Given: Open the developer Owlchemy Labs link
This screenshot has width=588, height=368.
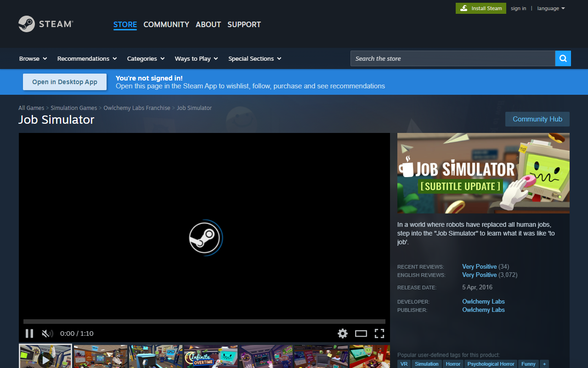Looking at the screenshot, I should pyautogui.click(x=483, y=302).
